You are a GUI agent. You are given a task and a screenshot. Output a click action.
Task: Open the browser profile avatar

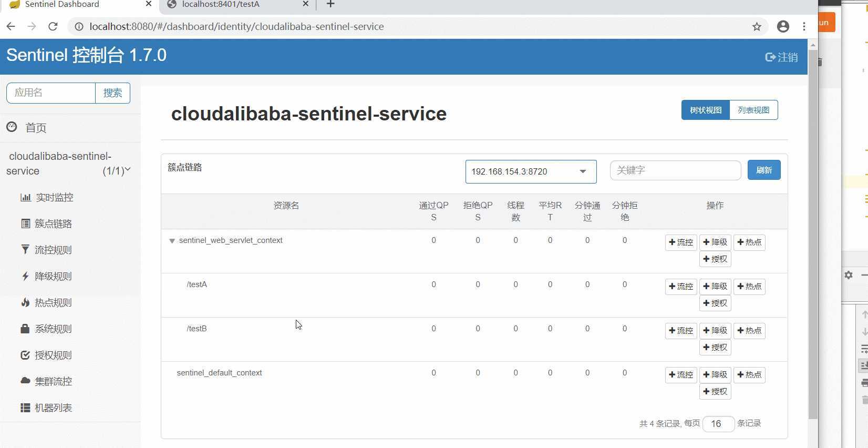[x=783, y=26]
